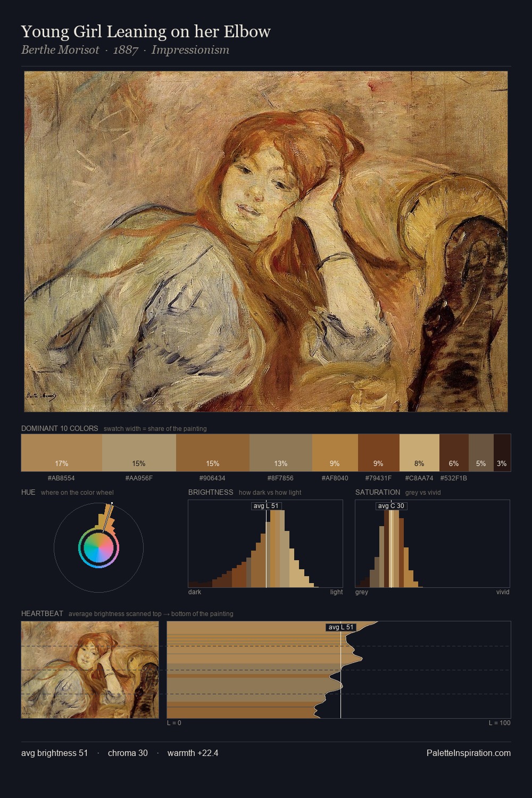
Task: Click the main painting image
Action: click(266, 242)
